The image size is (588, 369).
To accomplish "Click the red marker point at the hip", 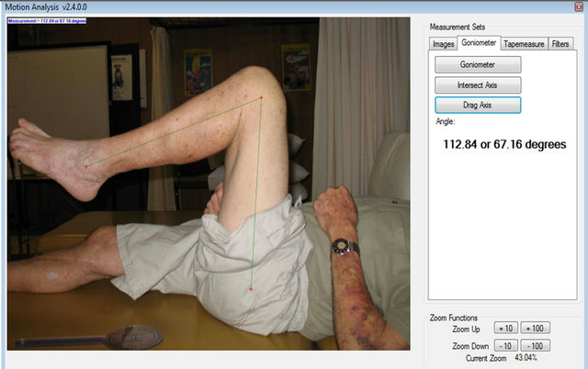I will tap(250, 289).
